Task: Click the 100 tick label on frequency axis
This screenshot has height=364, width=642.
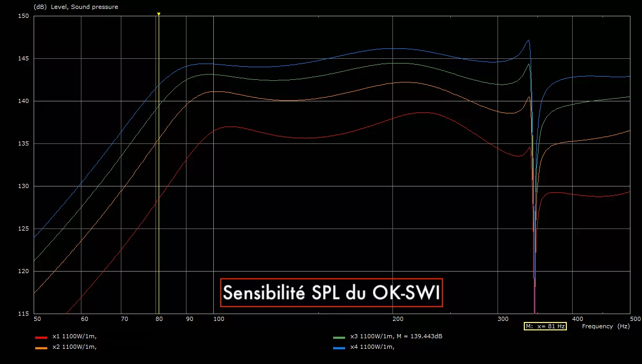Action: 219,319
